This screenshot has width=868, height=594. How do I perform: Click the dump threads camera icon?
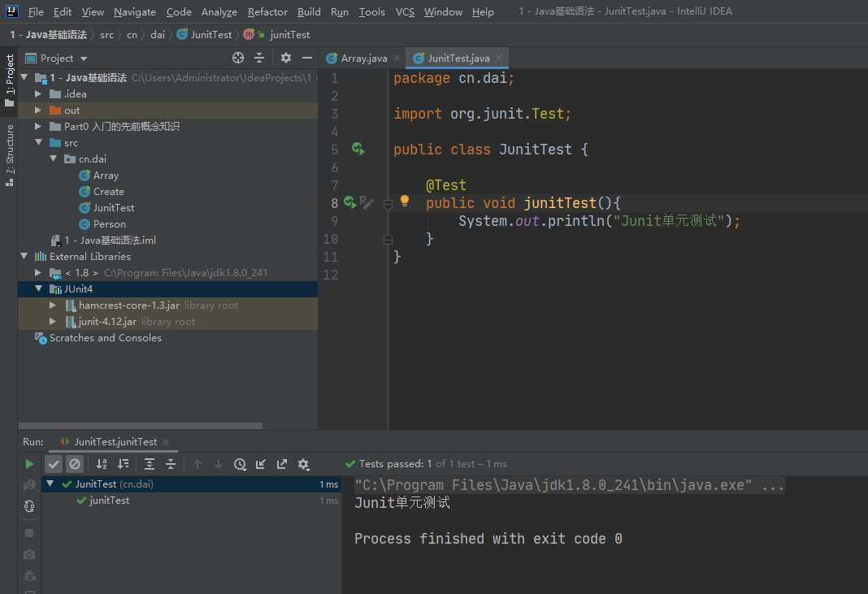29,554
